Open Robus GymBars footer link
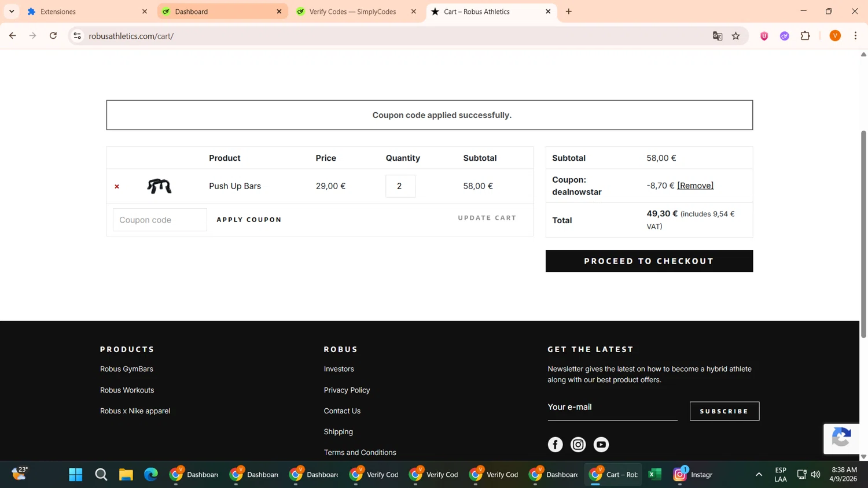Viewport: 868px width, 488px height. tap(127, 369)
